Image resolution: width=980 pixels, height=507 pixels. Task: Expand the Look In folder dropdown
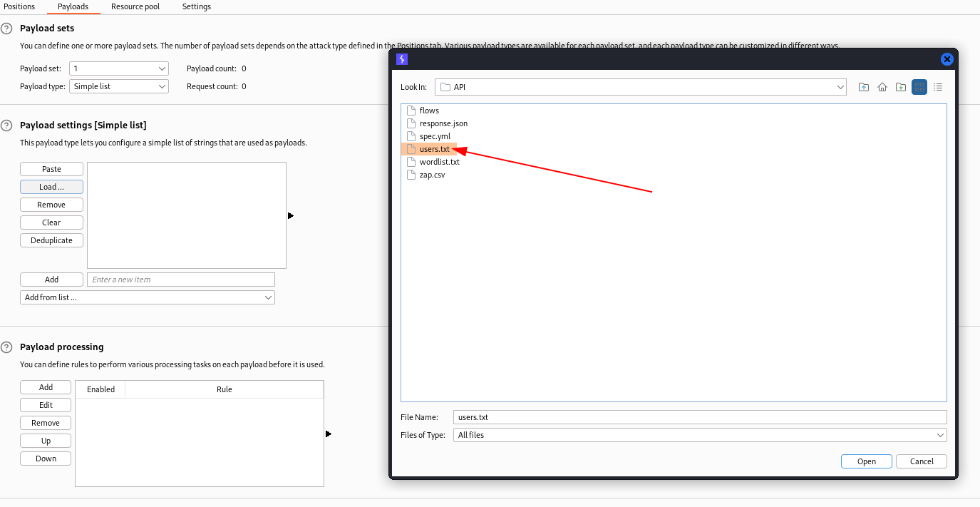coord(841,87)
